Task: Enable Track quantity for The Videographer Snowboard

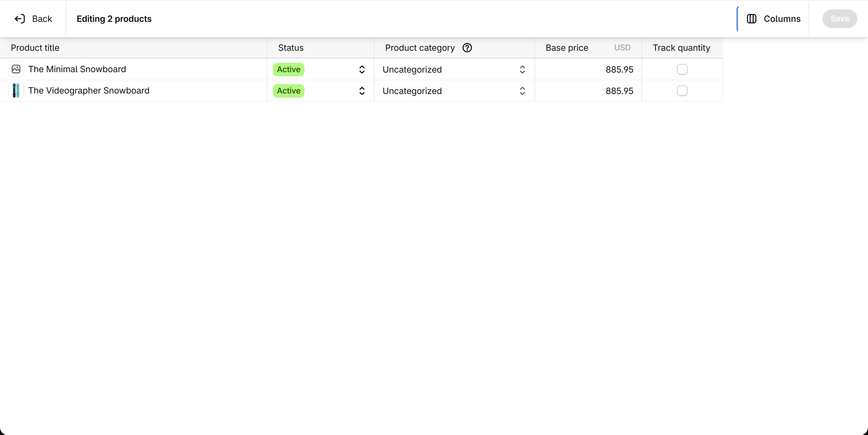Action: click(682, 91)
